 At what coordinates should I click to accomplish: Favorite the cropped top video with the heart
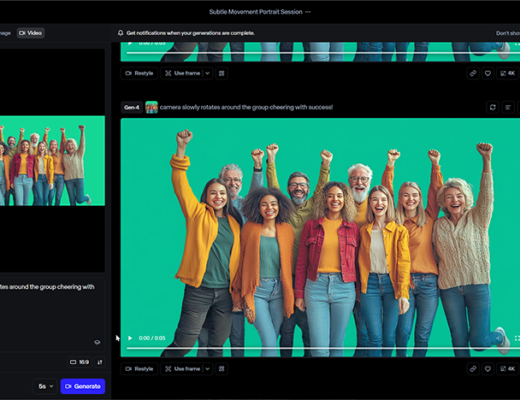(488, 73)
